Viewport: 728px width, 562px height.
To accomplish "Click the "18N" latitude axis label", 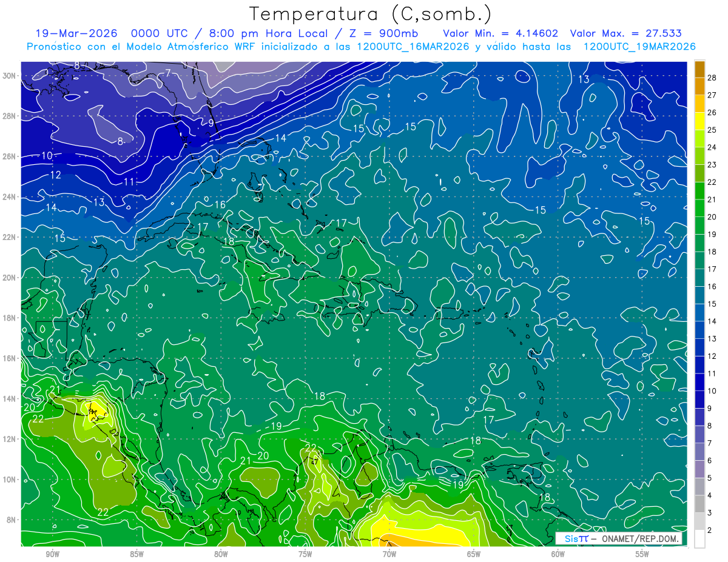I will pos(10,318).
